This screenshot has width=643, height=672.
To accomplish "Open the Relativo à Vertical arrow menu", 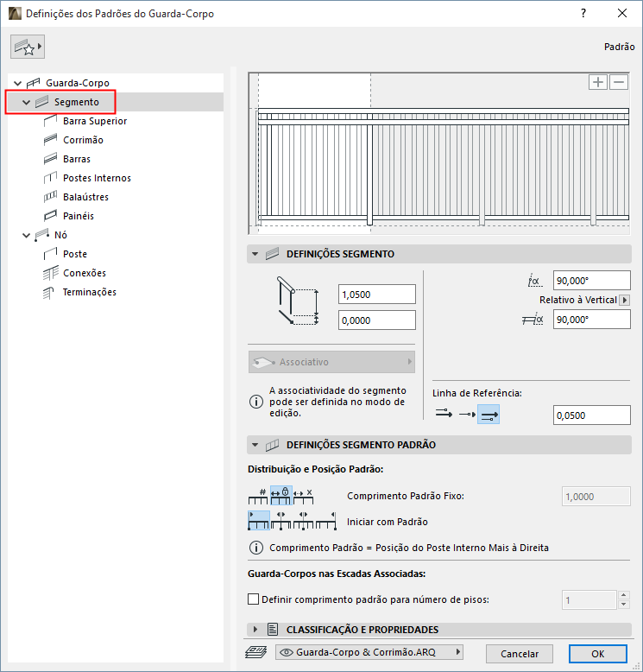I will 625,300.
